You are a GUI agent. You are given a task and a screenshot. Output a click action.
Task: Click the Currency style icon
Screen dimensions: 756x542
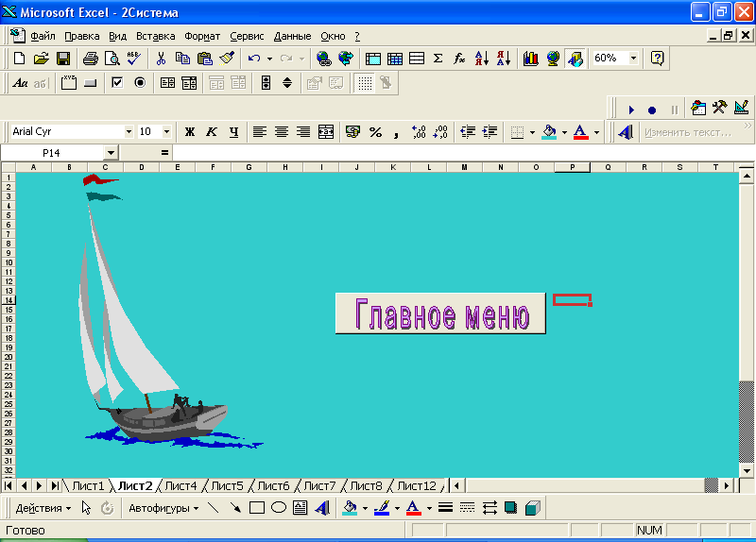click(x=352, y=131)
